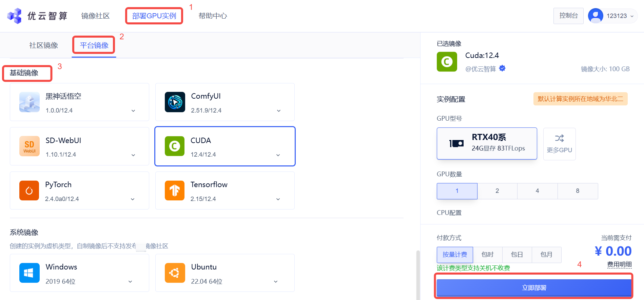
Task: Choose 包时 payment method
Action: [488, 255]
